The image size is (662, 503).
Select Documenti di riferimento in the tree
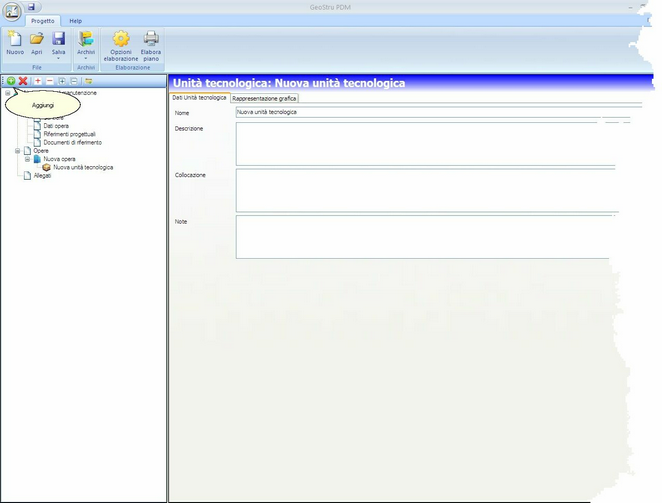73,142
